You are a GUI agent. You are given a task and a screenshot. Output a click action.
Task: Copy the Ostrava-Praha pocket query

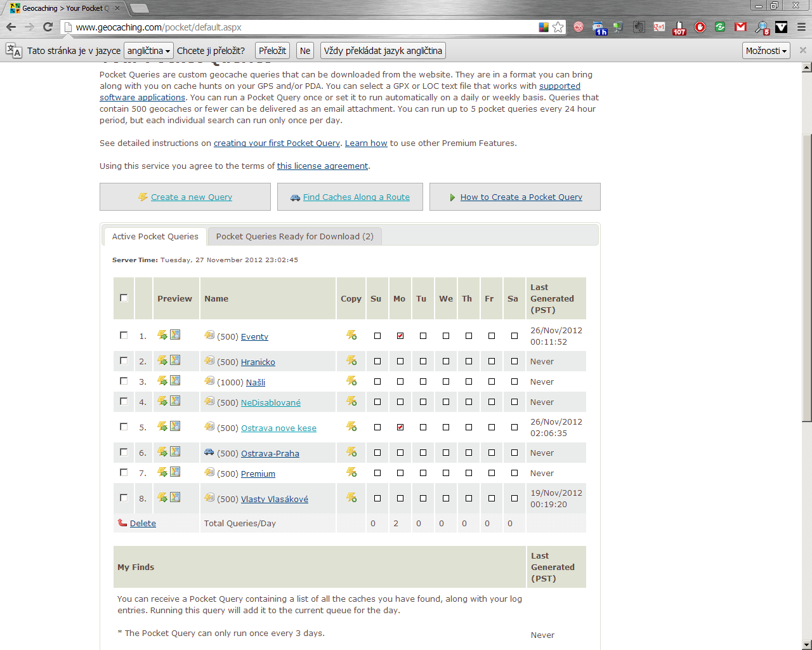pyautogui.click(x=351, y=452)
